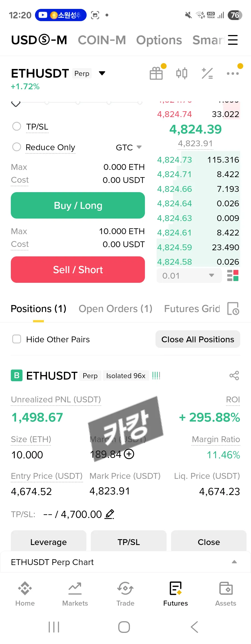Tap the three-dot more options icon
Screen dimensions: 251x644
coord(233,73)
